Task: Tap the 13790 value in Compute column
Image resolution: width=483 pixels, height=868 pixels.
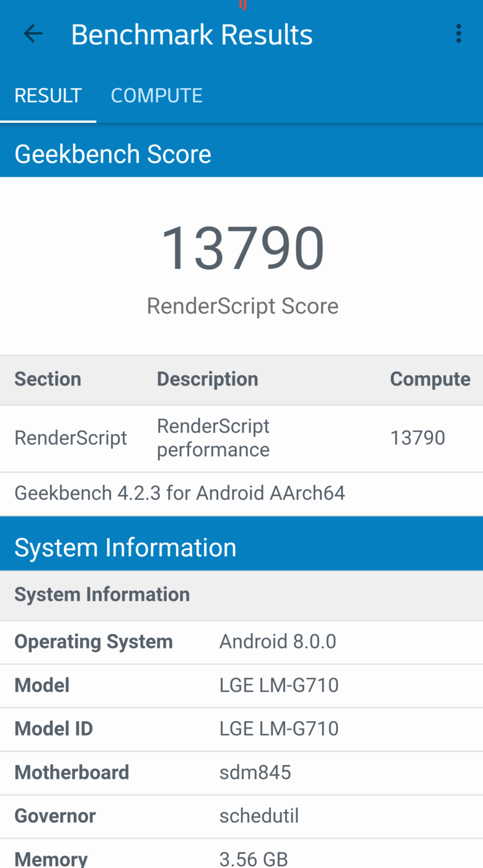Action: click(x=417, y=438)
